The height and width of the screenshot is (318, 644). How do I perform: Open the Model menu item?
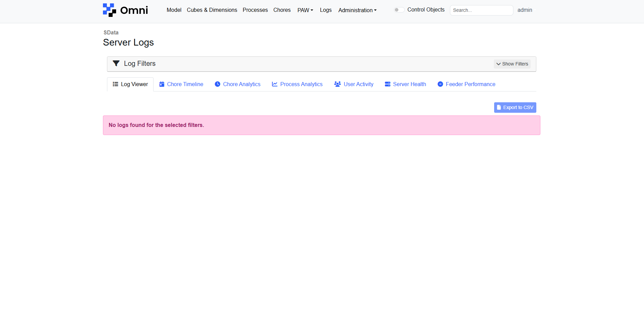(174, 10)
